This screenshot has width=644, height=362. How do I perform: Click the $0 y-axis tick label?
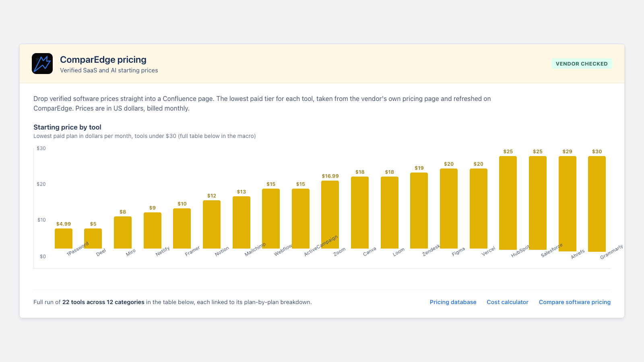point(43,257)
